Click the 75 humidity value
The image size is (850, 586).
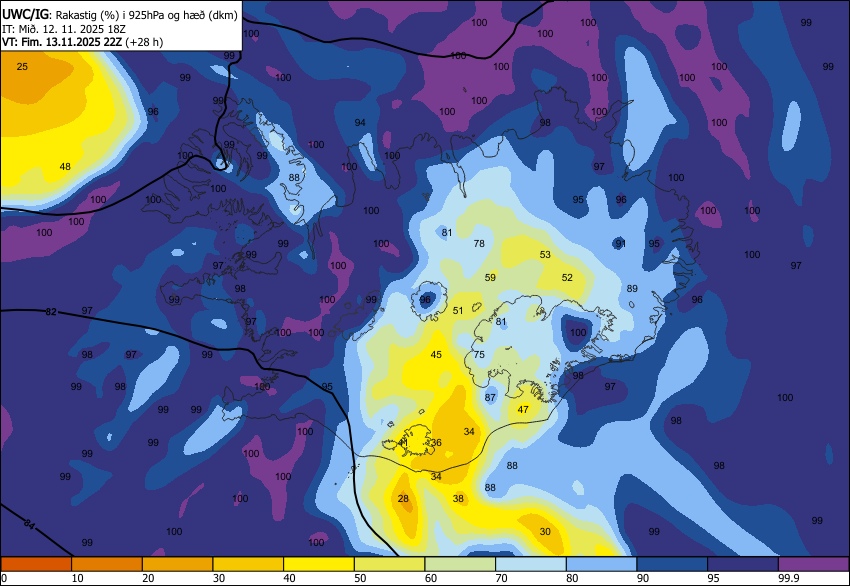point(479,355)
